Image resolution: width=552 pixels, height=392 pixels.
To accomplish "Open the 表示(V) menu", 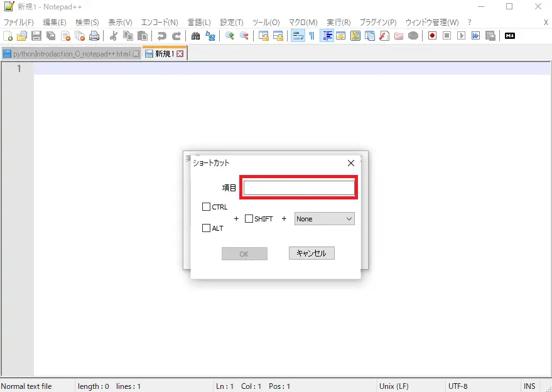I will coord(120,23).
